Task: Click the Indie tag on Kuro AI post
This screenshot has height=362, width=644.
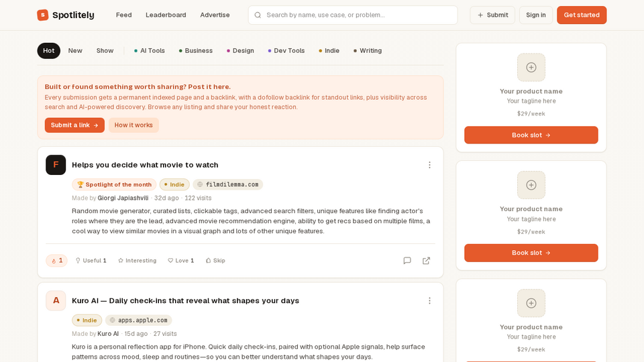Action: coord(87,320)
